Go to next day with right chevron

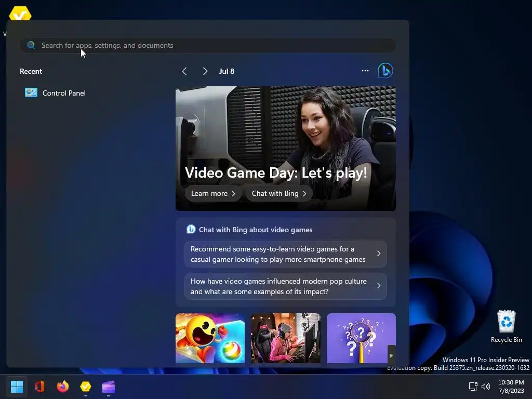point(205,71)
